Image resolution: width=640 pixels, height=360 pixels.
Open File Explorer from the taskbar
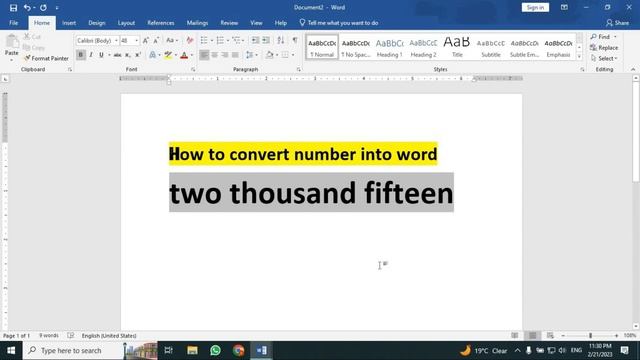click(192, 350)
